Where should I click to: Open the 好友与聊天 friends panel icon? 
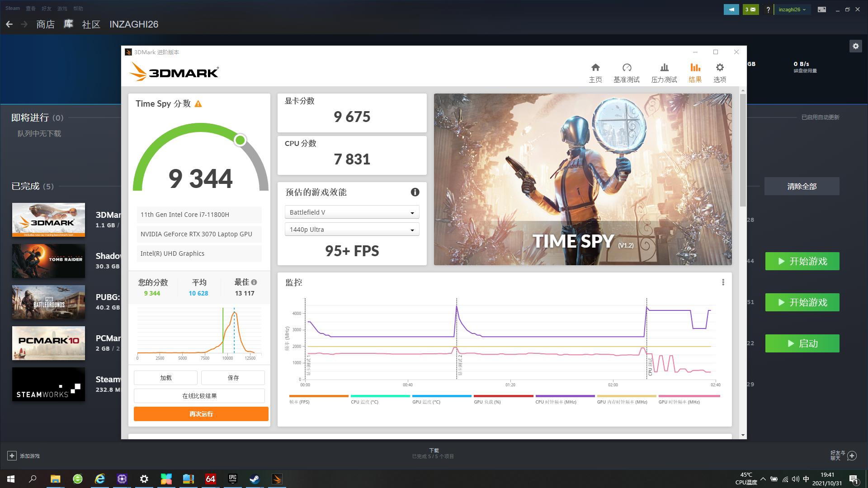pos(852,455)
